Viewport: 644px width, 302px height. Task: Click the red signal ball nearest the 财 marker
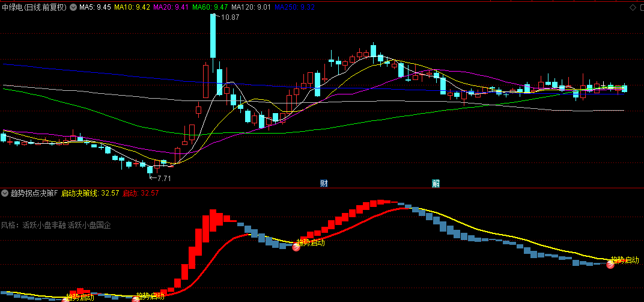pyautogui.click(x=296, y=247)
